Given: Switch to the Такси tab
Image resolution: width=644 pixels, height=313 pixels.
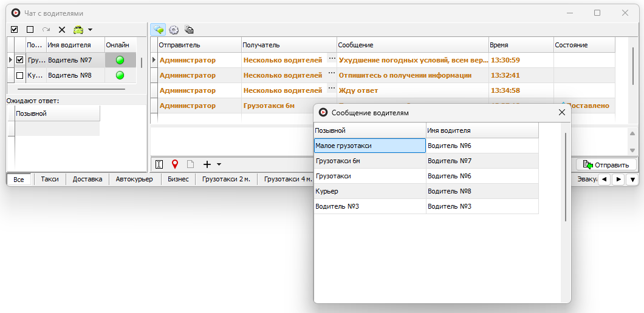Looking at the screenshot, I should (x=50, y=180).
